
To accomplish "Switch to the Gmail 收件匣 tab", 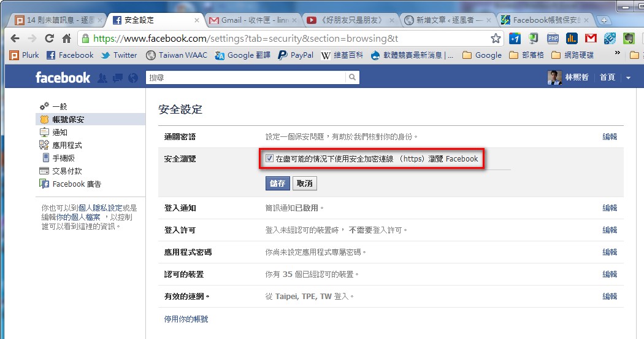I will pos(251,20).
